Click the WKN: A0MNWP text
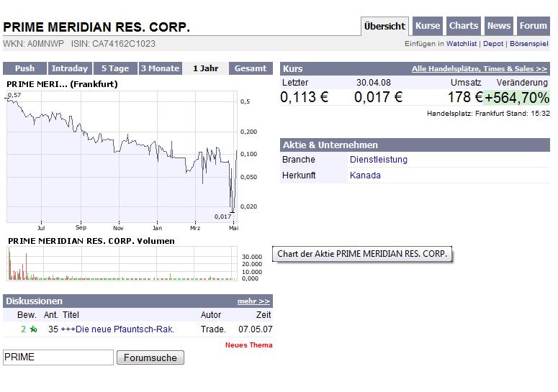 point(33,44)
